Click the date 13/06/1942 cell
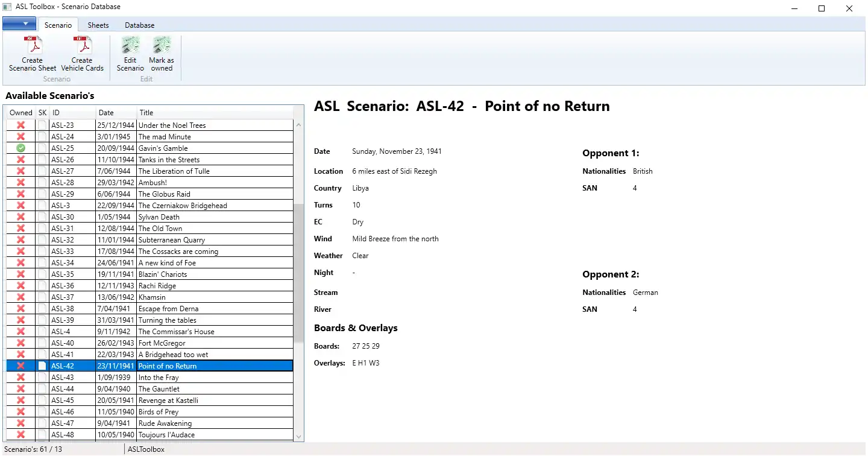Viewport: 868px width, 456px height. (116, 297)
